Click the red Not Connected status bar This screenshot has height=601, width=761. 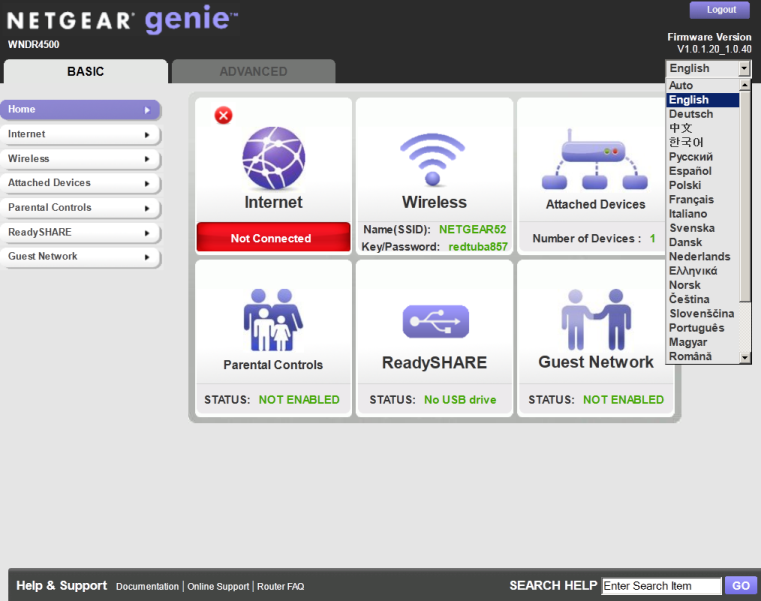point(273,237)
